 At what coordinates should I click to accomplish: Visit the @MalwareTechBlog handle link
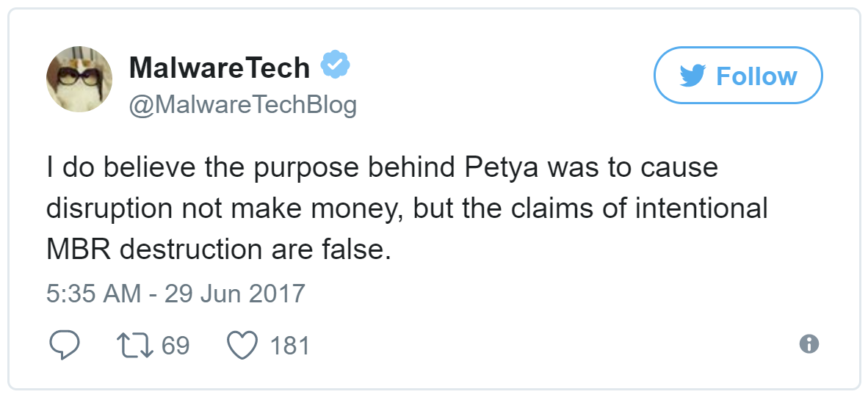242,105
